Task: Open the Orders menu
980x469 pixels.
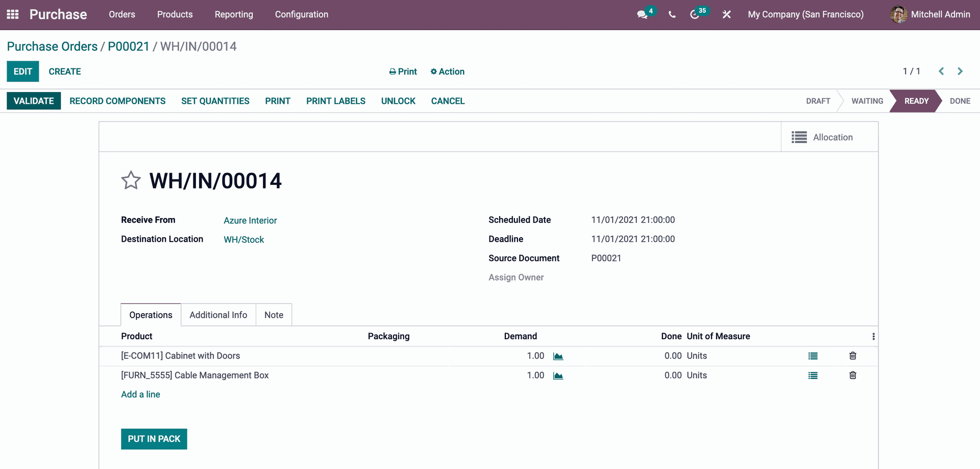Action: [122, 14]
